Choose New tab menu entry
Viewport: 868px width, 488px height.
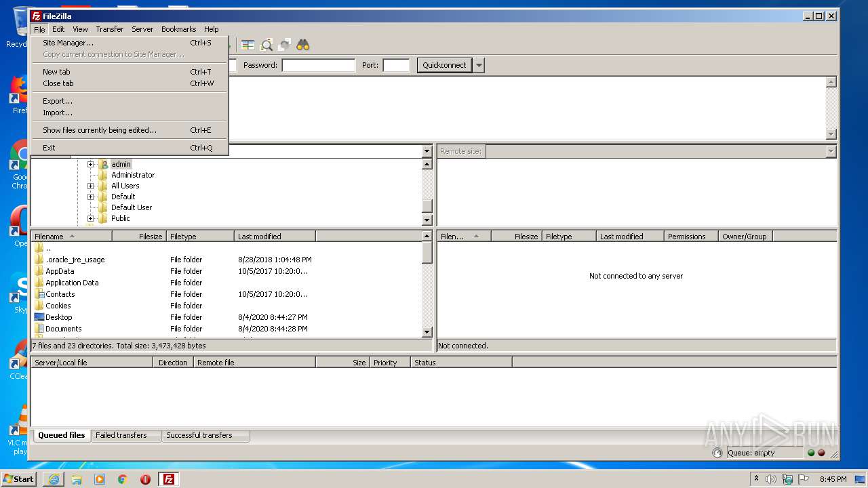click(x=130, y=72)
